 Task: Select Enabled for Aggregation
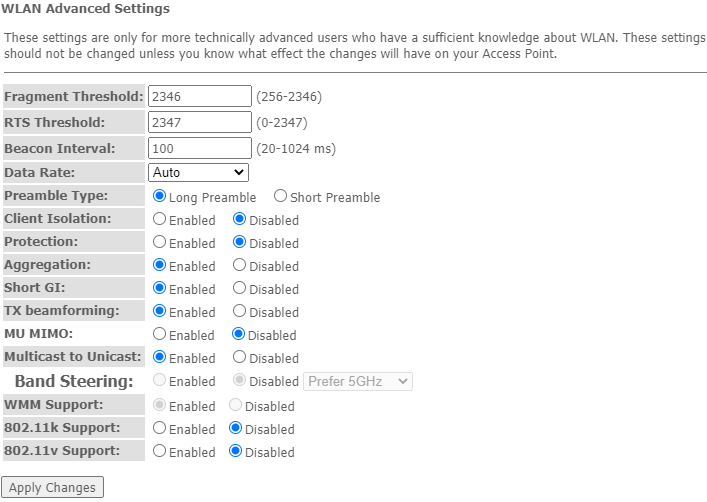[160, 266]
